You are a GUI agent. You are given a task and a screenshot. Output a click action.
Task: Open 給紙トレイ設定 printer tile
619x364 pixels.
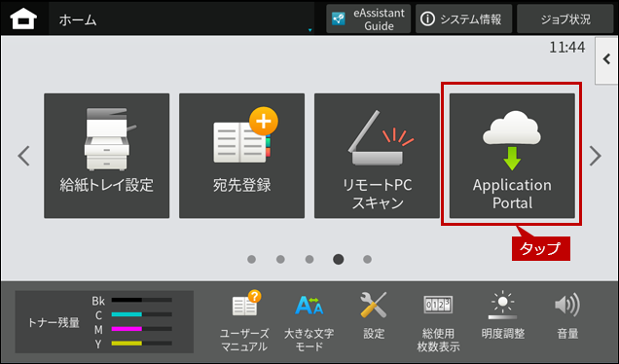click(107, 156)
